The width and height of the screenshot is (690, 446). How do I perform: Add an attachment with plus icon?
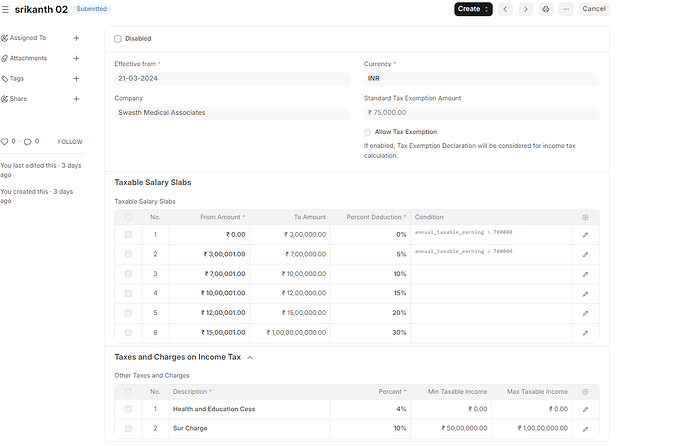pos(76,58)
